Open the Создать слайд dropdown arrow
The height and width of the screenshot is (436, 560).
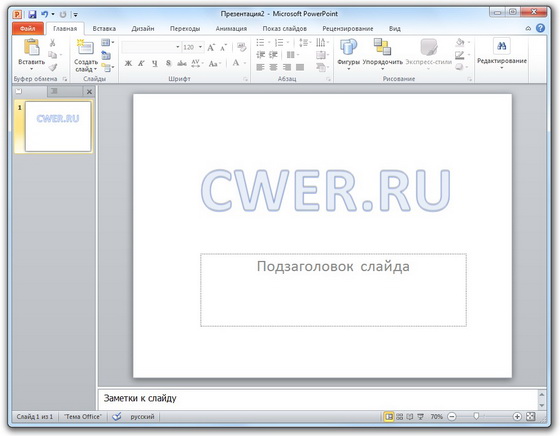pos(95,69)
